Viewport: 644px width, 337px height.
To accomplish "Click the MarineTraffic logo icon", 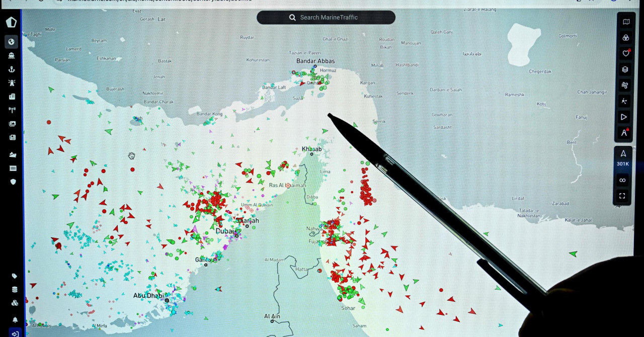I will (11, 23).
